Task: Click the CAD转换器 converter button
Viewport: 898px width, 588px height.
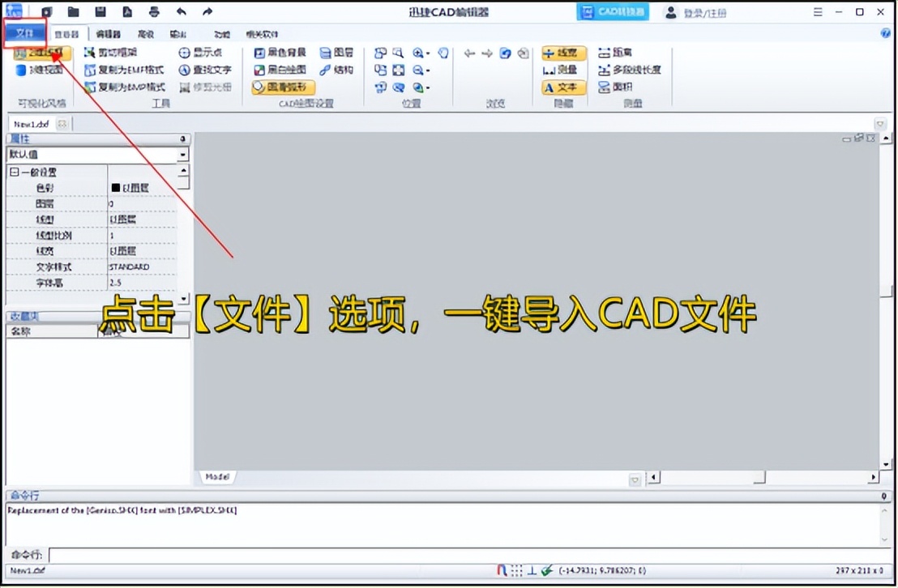Action: [x=613, y=11]
